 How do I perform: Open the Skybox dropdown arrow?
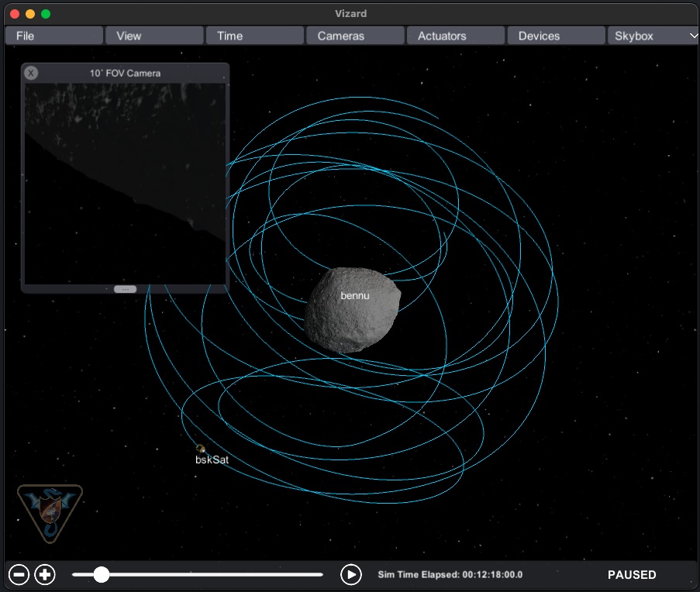click(x=692, y=36)
